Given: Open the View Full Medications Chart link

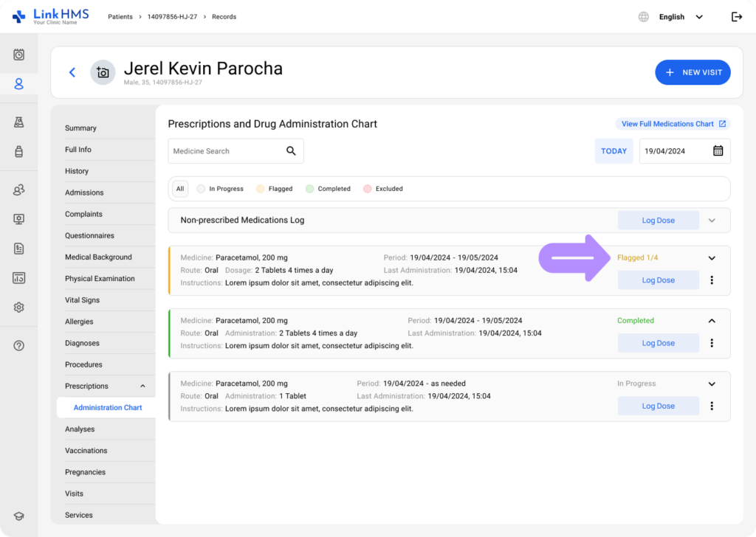Looking at the screenshot, I should 673,124.
